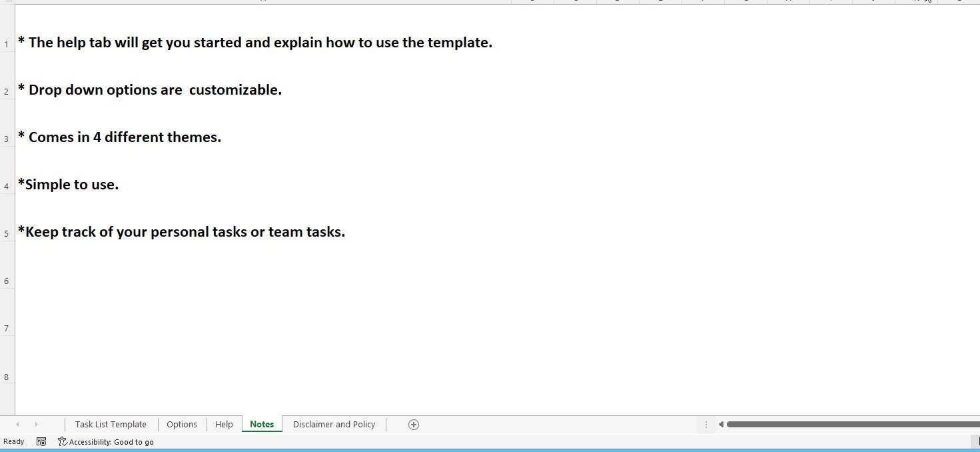This screenshot has width=980, height=452.
Task: Select the cell containing 'Simple to use.'
Action: pyautogui.click(x=68, y=185)
